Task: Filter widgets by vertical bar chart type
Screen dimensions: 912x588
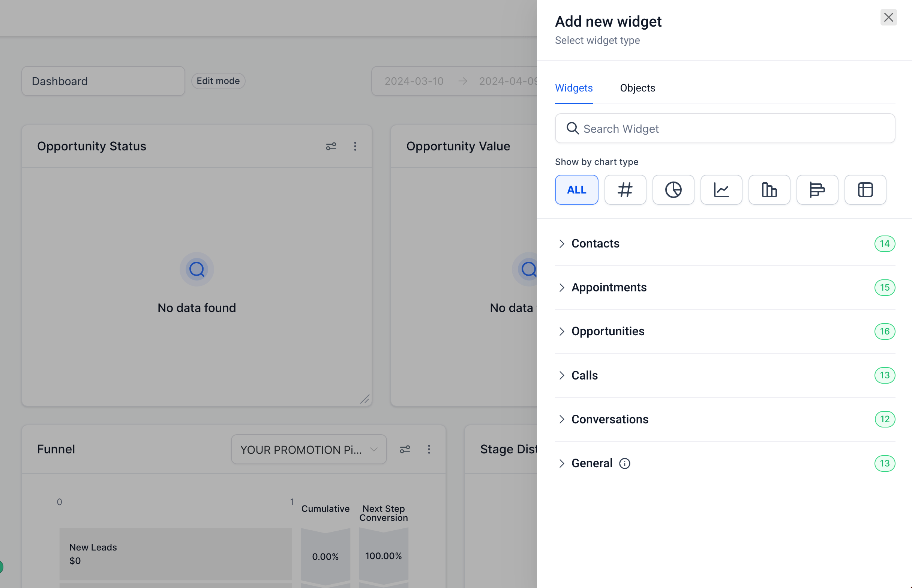Action: (x=769, y=190)
